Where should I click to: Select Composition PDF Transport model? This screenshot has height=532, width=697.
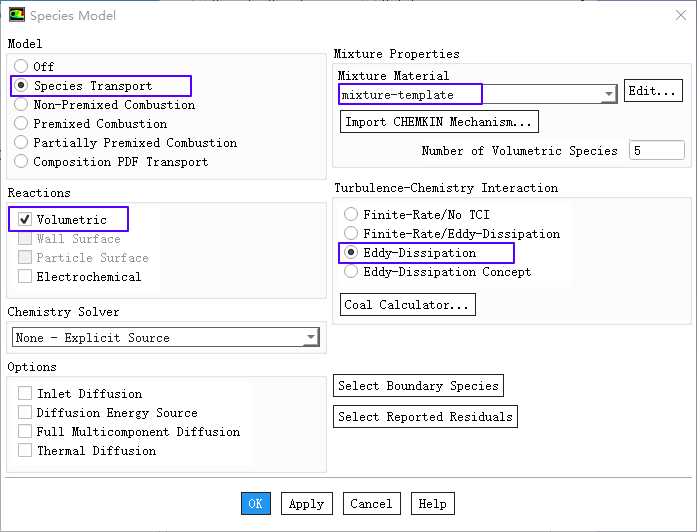pyautogui.click(x=21, y=162)
